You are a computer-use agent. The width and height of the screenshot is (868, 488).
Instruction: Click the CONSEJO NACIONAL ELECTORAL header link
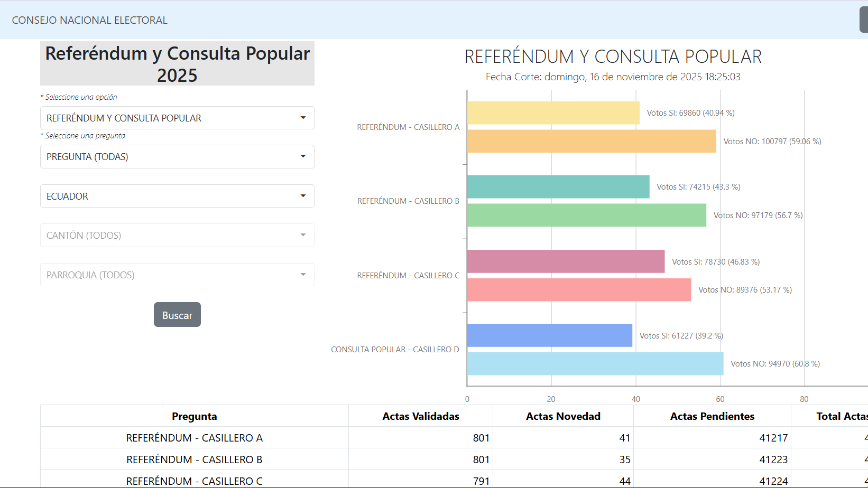coord(89,20)
